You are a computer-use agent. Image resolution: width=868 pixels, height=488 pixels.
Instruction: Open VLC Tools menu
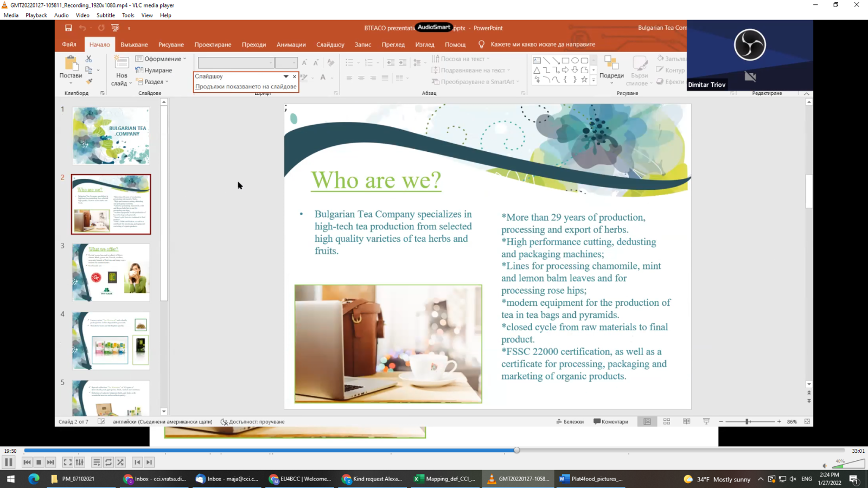coord(128,15)
